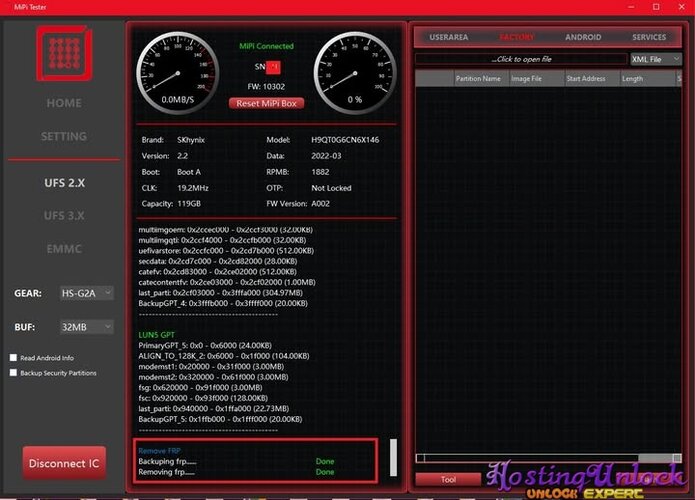Click the 'MiPi Connected' status text
This screenshot has width=695, height=500.
pos(266,46)
